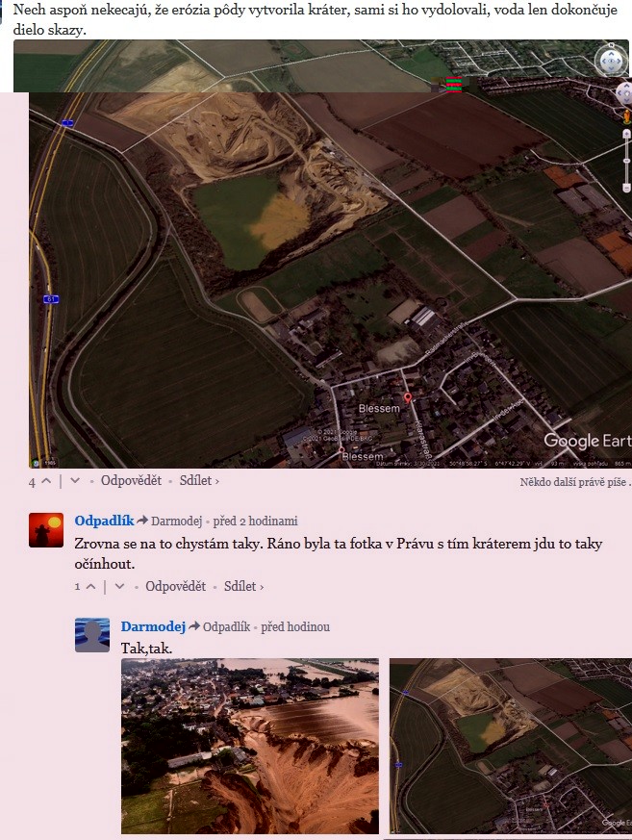Open 'před 2 hodinami' timestamp link
The image size is (632, 840).
coord(256,521)
